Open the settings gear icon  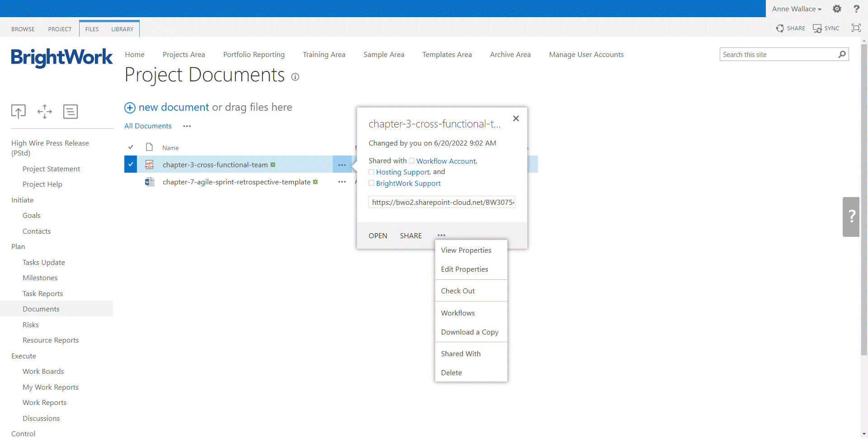coord(837,9)
